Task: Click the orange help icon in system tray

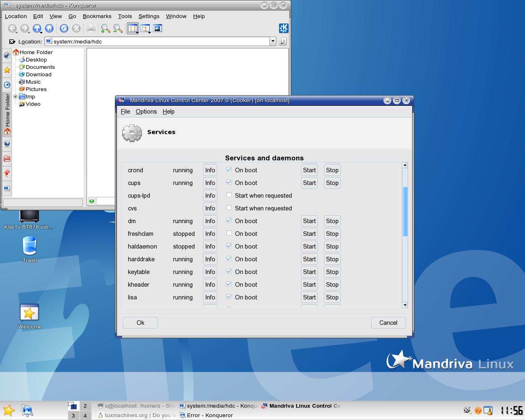Action: click(478, 410)
